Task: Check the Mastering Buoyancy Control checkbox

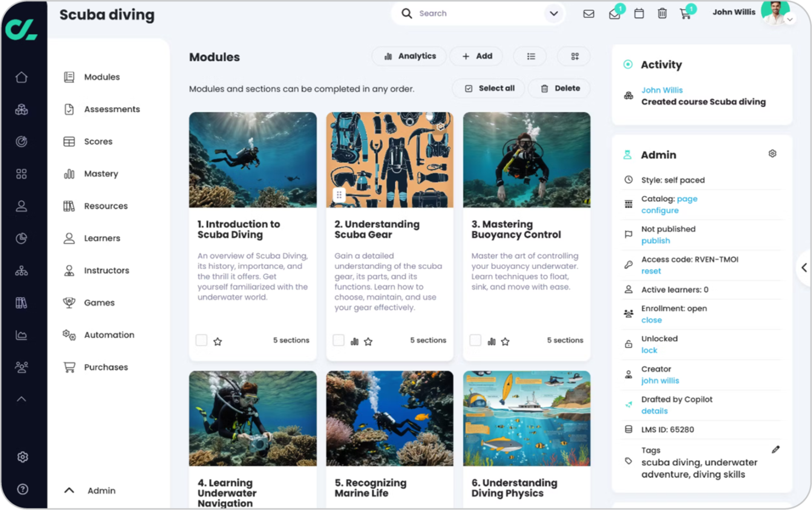Action: point(475,341)
